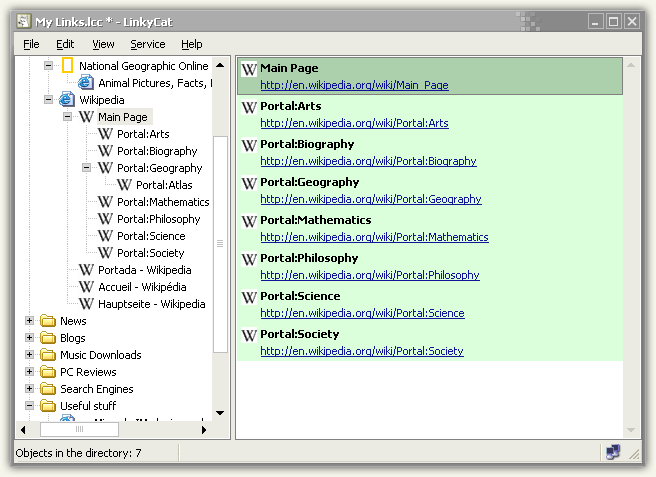Expand the Blogs folder
This screenshot has width=656, height=477.
click(29, 337)
